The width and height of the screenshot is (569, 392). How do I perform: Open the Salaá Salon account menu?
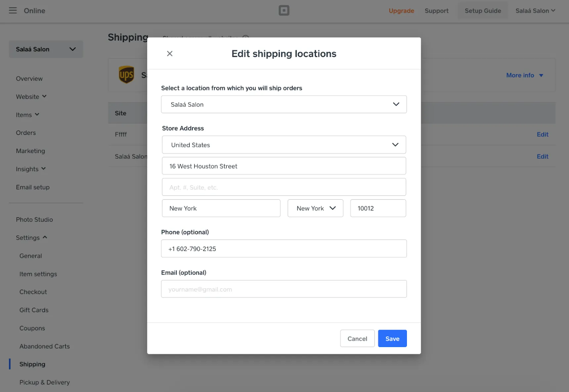coord(535,10)
